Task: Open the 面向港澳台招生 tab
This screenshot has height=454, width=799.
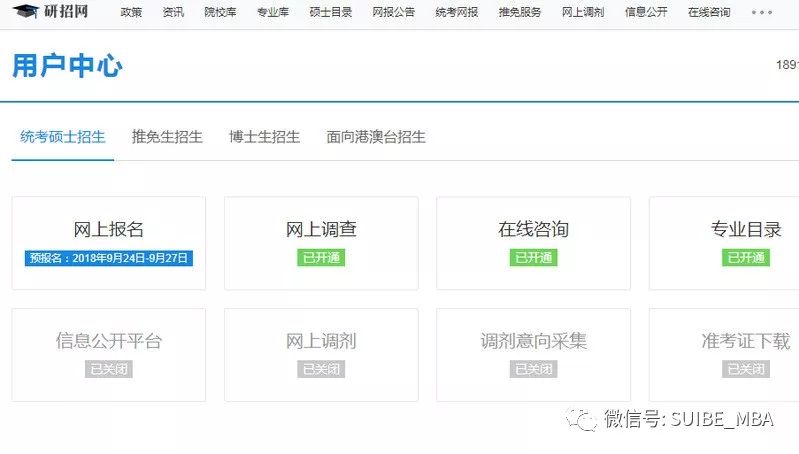Action: (x=376, y=137)
